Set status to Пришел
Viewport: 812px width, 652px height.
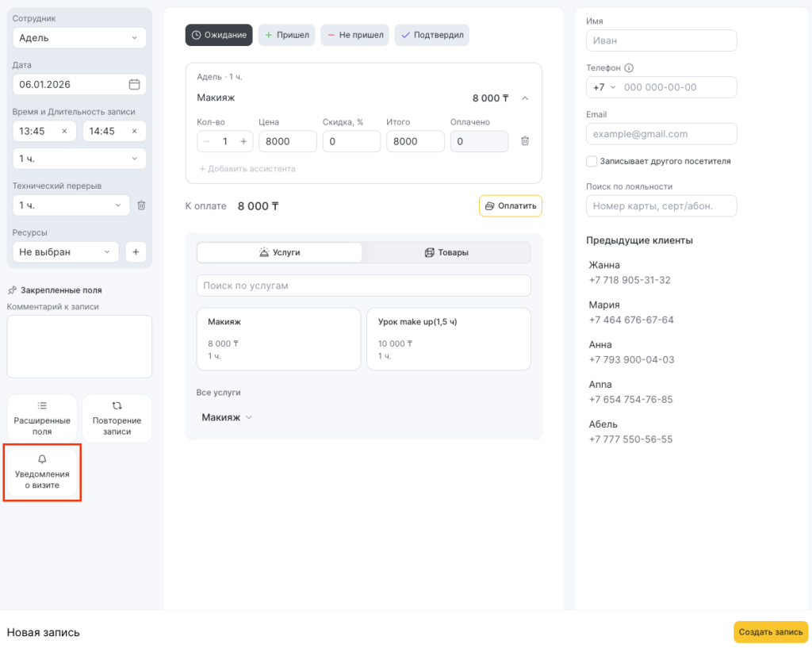pos(286,35)
